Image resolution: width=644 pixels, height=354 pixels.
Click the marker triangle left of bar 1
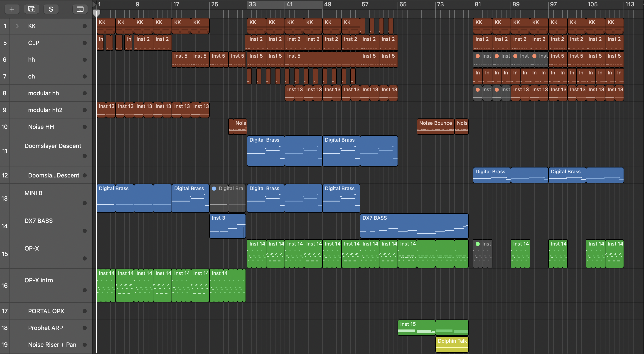pyautogui.click(x=94, y=4)
